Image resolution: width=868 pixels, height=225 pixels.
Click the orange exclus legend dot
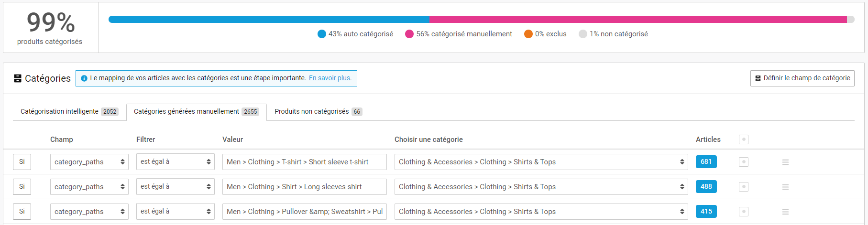click(528, 34)
